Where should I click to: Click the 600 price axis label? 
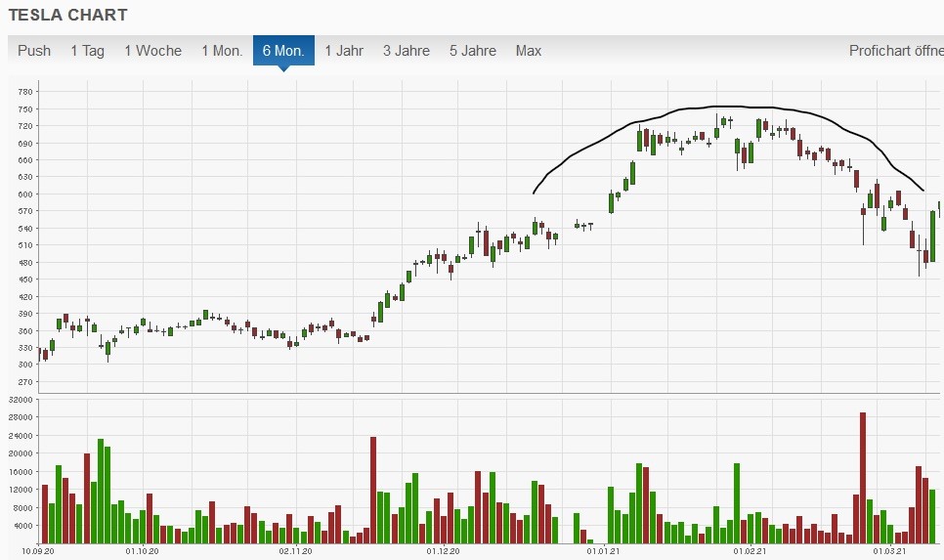(25, 194)
